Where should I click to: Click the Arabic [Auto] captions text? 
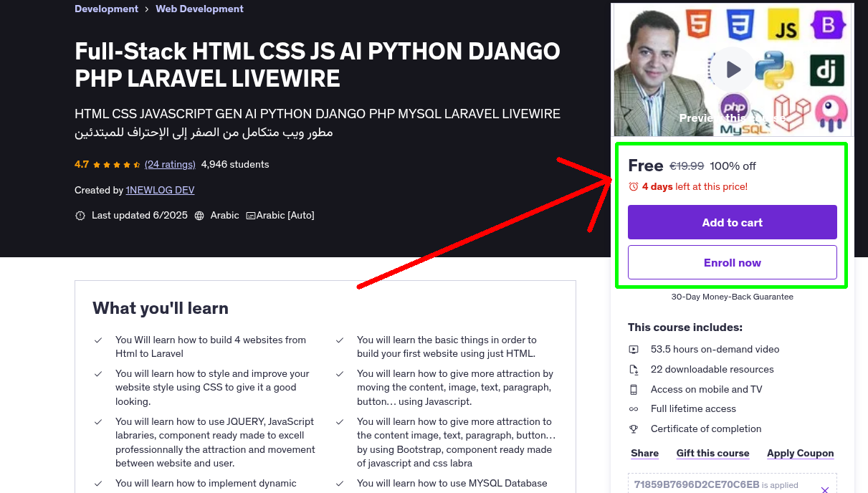[285, 216]
